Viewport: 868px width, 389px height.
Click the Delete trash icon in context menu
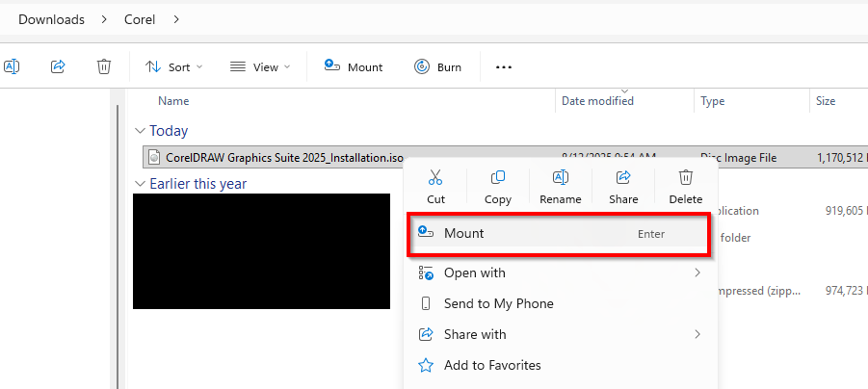pyautogui.click(x=686, y=178)
